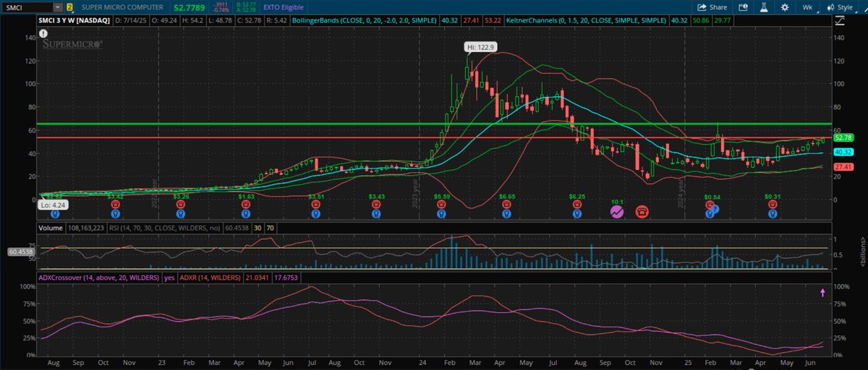868x370 pixels.
Task: Select the green horizontal price level line
Action: click(434, 124)
